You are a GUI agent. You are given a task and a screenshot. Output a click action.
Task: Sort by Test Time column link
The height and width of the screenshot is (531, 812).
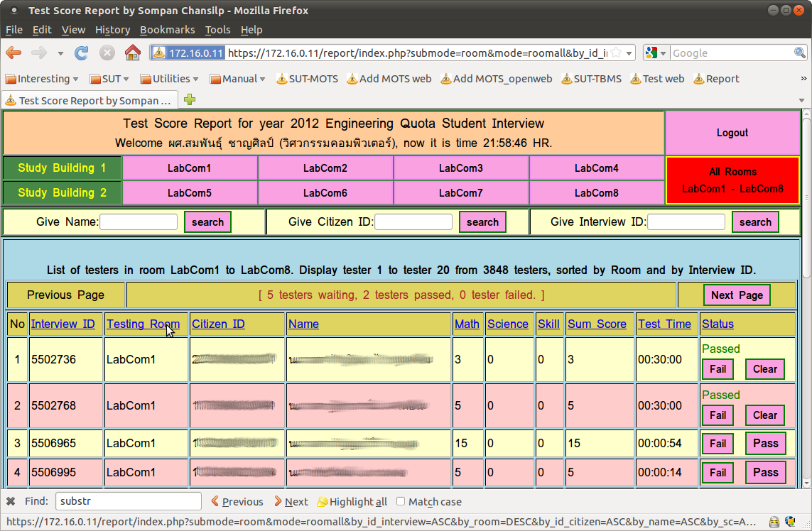[664, 324]
